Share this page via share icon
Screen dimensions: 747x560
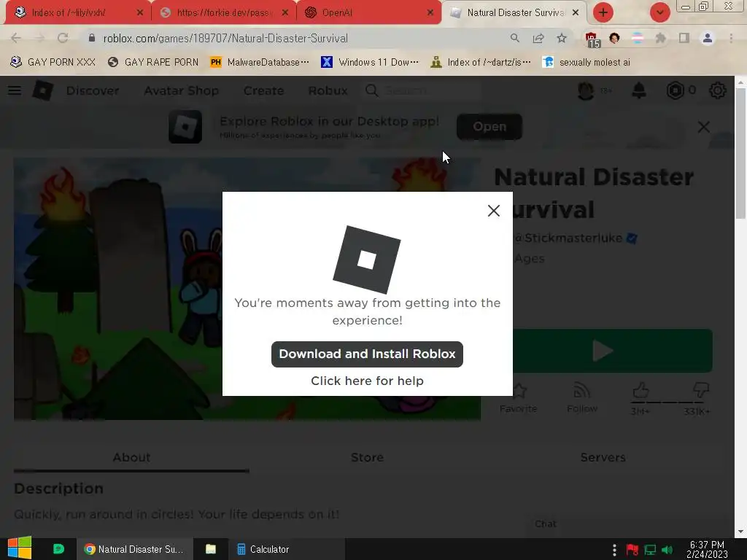[x=538, y=38]
